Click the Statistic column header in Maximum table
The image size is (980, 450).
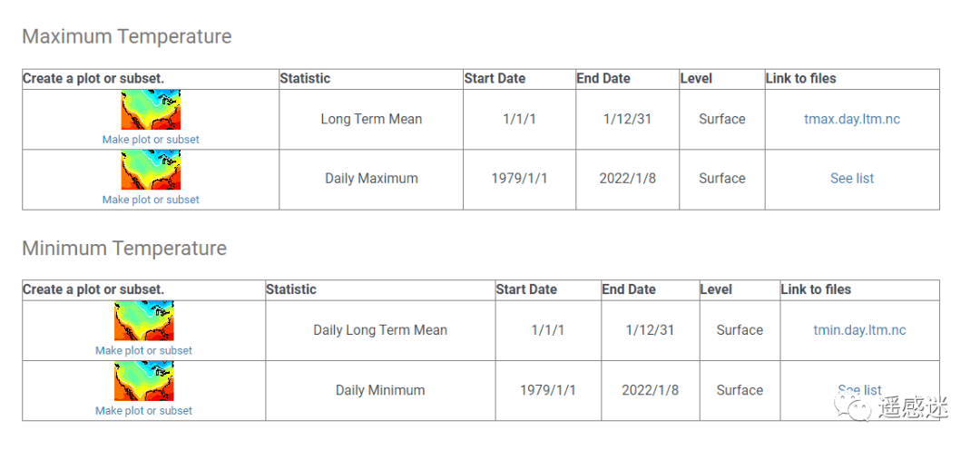tap(305, 79)
